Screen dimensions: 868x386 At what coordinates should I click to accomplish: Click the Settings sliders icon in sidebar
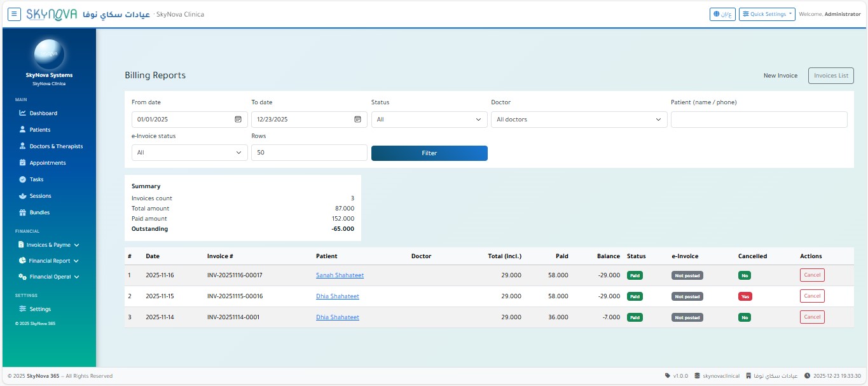pyautogui.click(x=23, y=309)
